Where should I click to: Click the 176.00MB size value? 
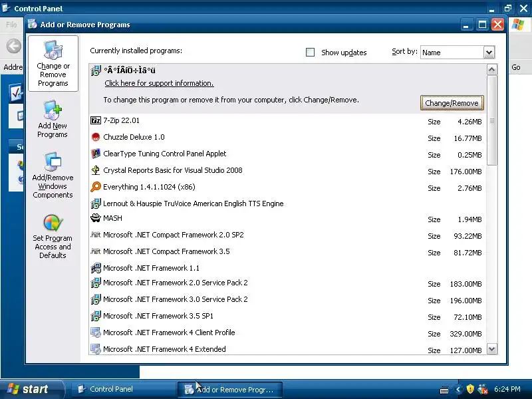(466, 172)
